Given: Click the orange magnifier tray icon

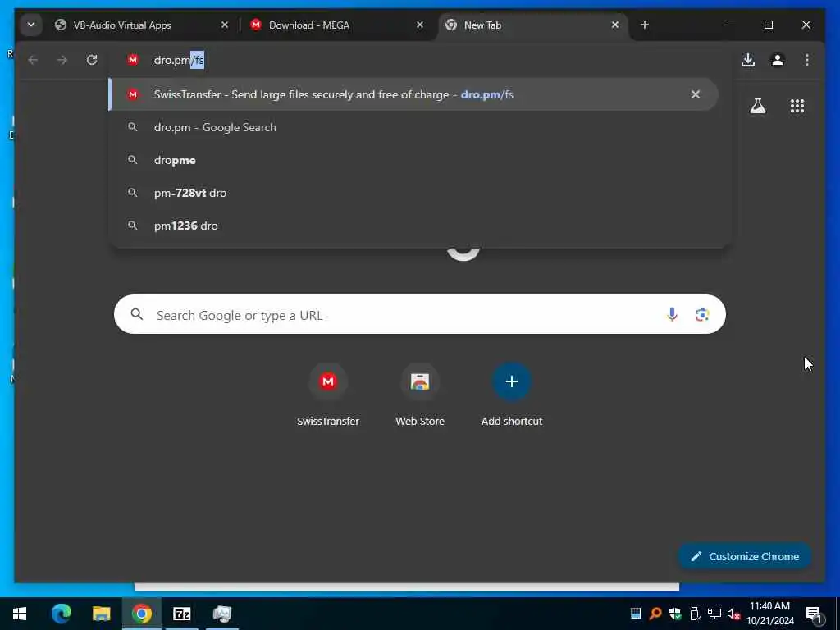Looking at the screenshot, I should [655, 614].
